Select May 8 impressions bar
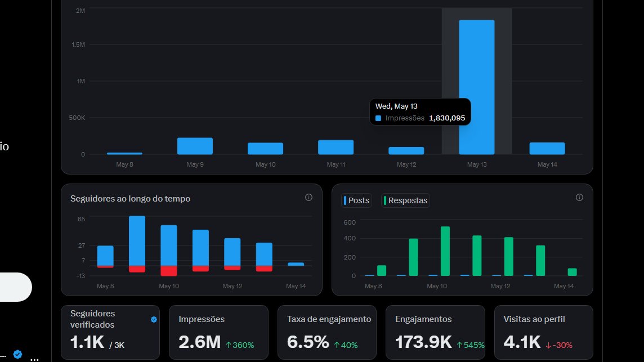Screen dimensions: 644x362 tap(124, 154)
